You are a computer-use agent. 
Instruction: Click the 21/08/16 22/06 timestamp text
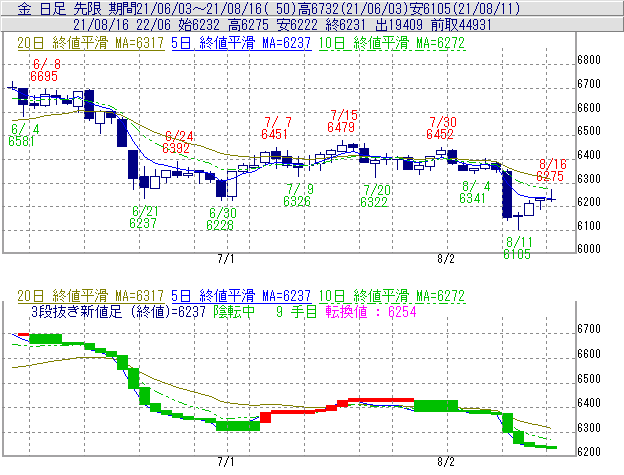pos(122,25)
